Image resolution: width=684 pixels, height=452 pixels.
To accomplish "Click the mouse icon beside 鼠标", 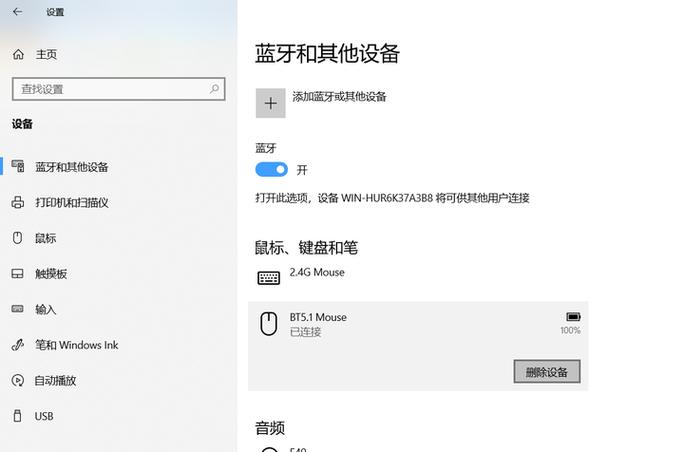I will (x=17, y=238).
